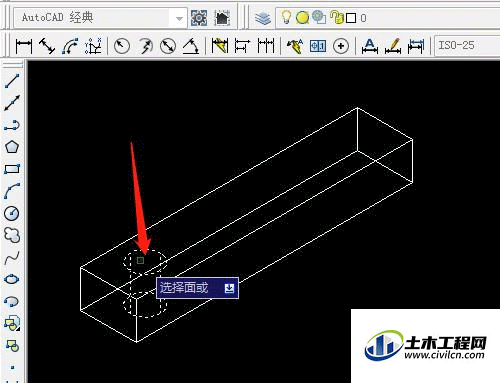Click the Insert Block tool
500x383 pixels.
click(x=12, y=323)
